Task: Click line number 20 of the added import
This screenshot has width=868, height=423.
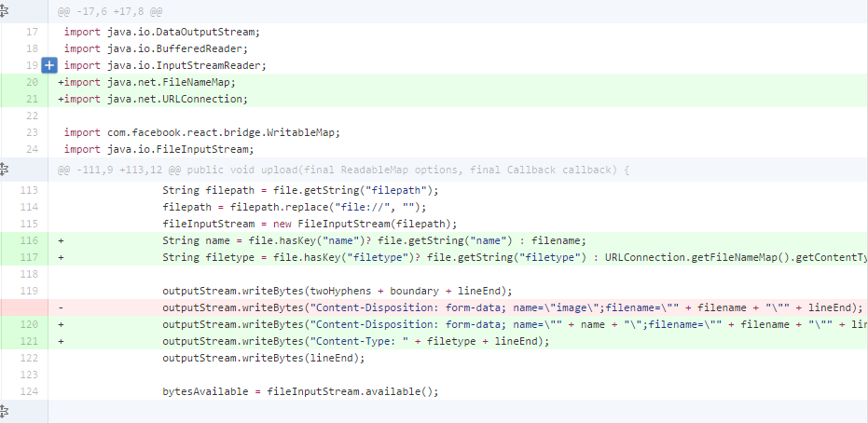Action: point(32,82)
